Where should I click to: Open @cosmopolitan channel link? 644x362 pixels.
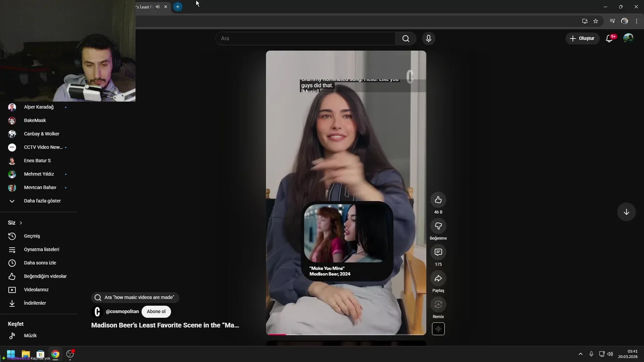pos(122,312)
